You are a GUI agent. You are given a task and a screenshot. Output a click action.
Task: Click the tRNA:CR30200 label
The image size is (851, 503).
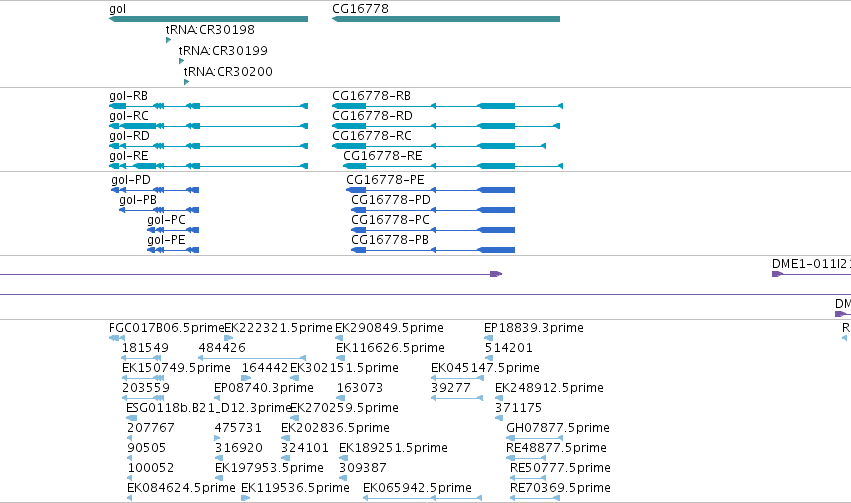point(228,72)
